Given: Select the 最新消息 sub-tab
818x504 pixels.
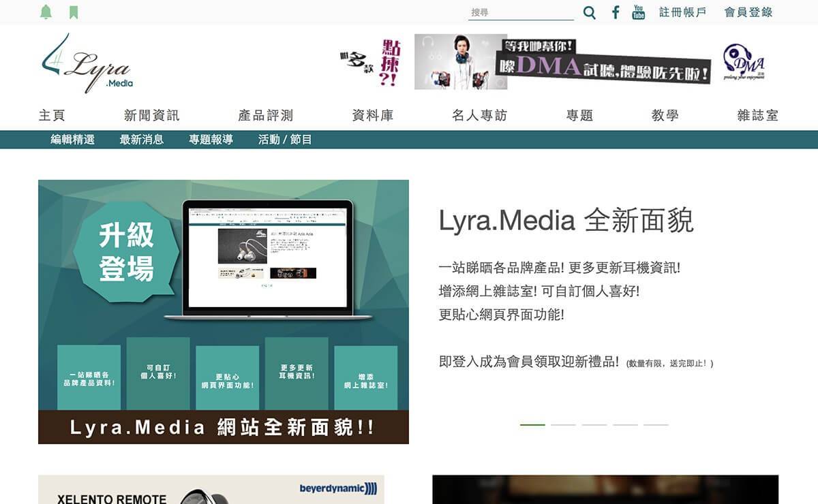Looking at the screenshot, I should coord(141,140).
